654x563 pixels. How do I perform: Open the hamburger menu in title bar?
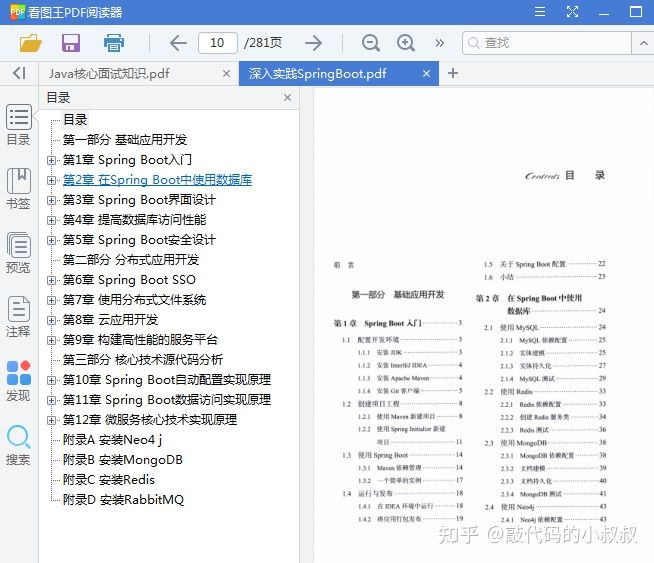[540, 12]
